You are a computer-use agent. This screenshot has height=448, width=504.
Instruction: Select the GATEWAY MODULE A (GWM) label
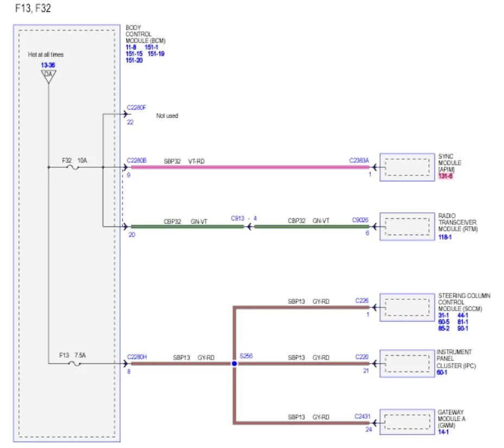click(452, 419)
